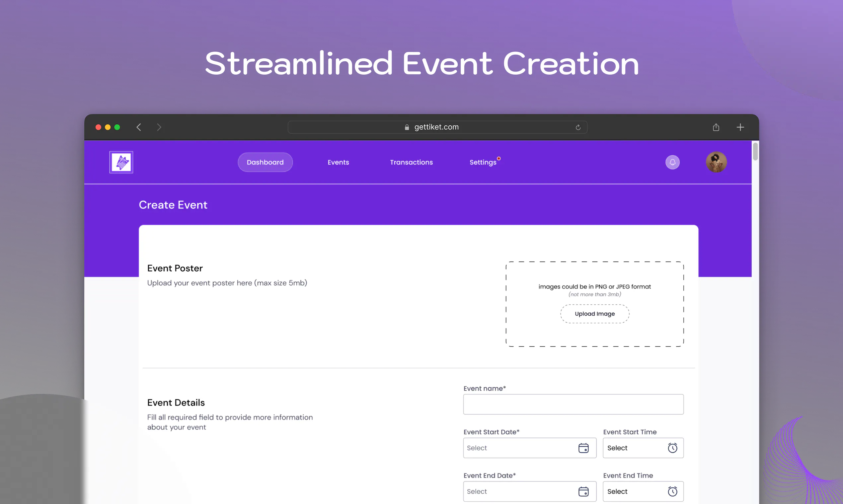Viewport: 843px width, 504px height.
Task: Open calendar icon for Event Start Date
Action: (583, 448)
